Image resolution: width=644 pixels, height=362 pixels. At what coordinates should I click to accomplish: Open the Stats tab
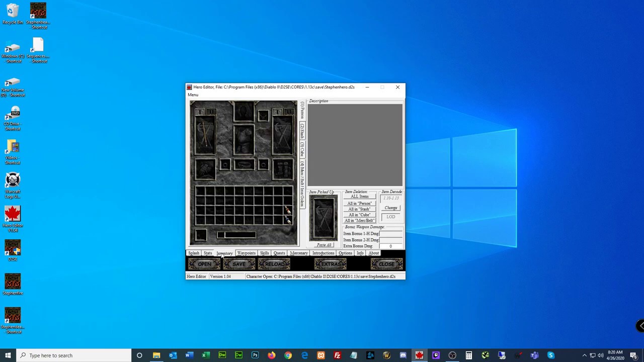click(x=208, y=253)
